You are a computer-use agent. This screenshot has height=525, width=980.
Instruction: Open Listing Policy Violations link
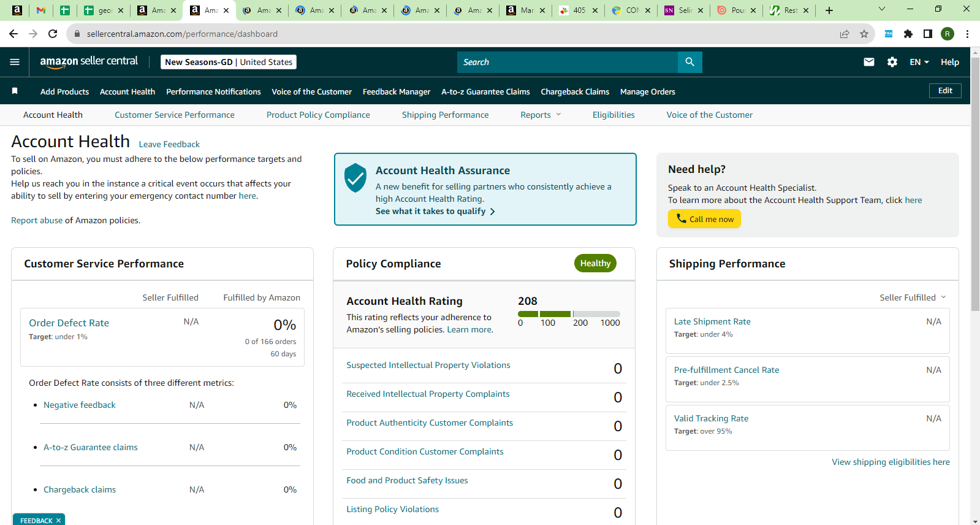pos(393,509)
